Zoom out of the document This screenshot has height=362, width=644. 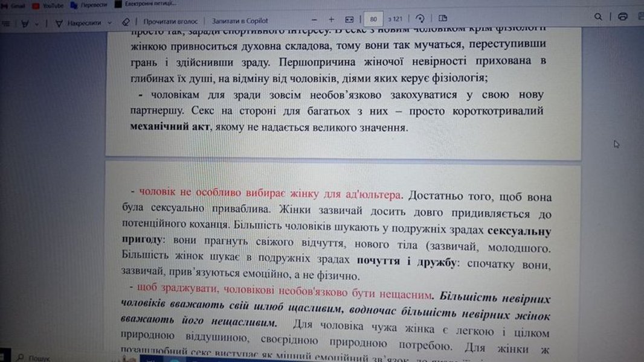point(313,19)
